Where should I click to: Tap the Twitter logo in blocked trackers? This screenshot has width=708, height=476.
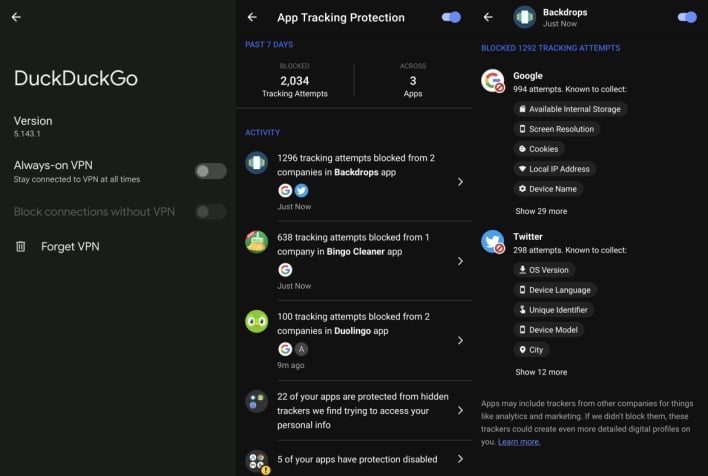[x=492, y=242]
